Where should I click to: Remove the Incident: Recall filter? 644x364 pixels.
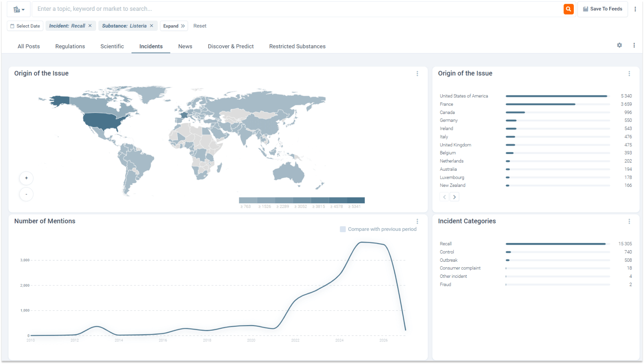point(90,26)
